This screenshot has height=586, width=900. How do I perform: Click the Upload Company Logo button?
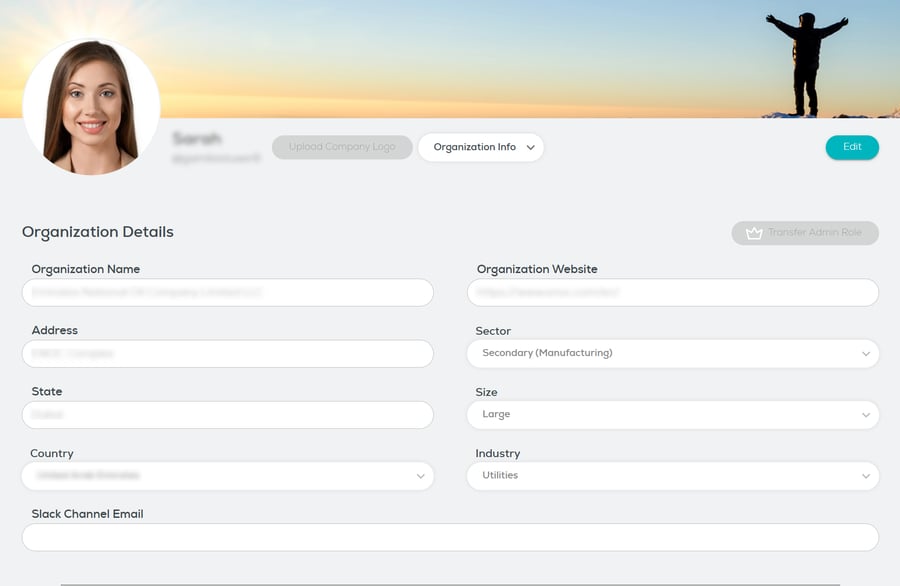tap(342, 146)
